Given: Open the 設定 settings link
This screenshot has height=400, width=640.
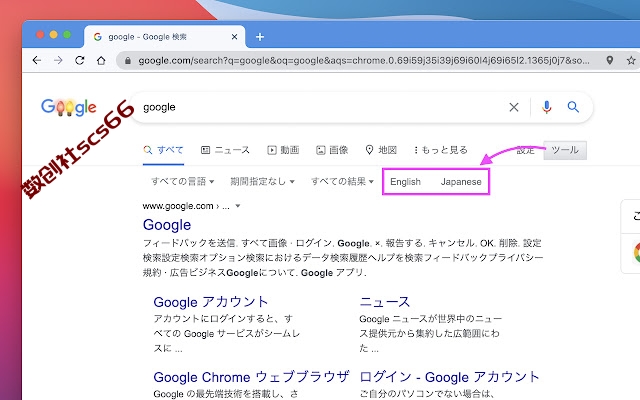Looking at the screenshot, I should pyautogui.click(x=525, y=150).
